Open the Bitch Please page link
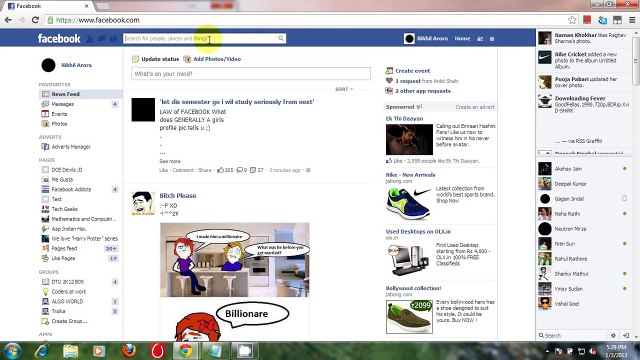The image size is (640, 360). coord(178,196)
